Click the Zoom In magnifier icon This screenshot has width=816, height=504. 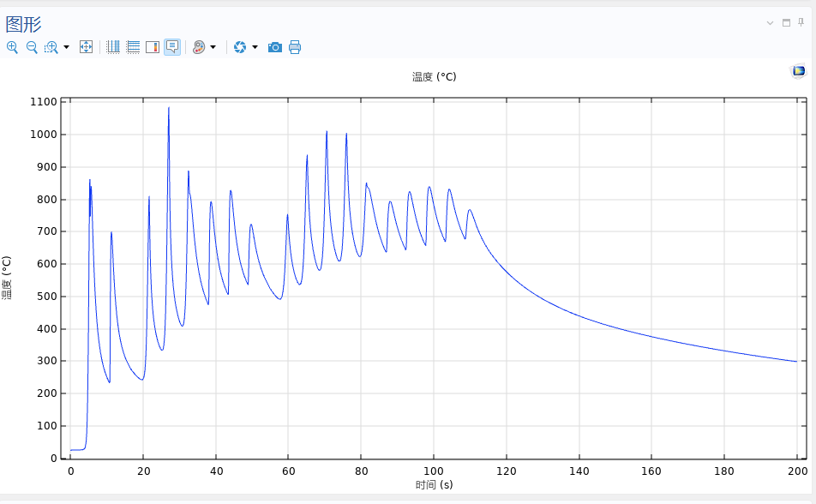(12, 47)
